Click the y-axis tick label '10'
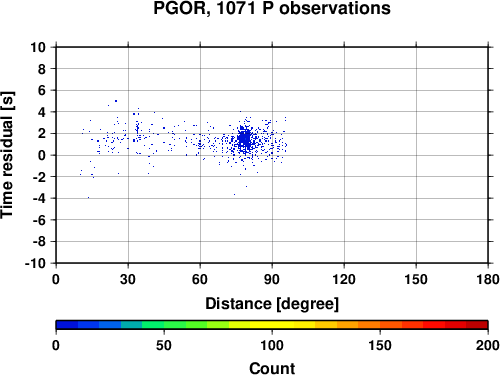Image resolution: width=500 pixels, height=375 pixels. click(38, 47)
